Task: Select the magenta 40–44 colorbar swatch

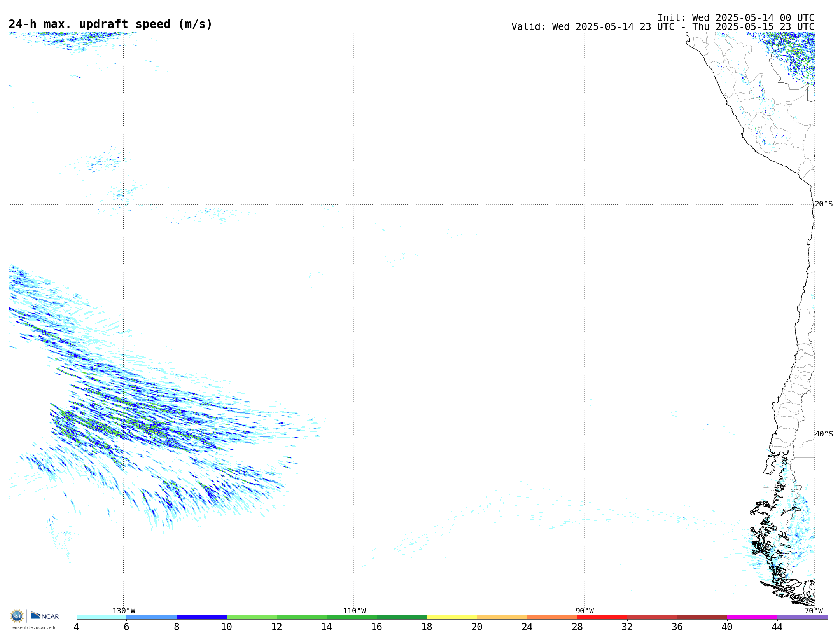Action: (752, 617)
